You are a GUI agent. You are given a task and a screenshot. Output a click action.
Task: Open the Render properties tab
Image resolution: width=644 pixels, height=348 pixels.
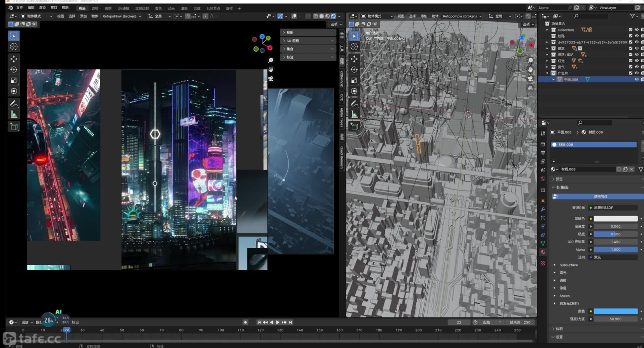(x=543, y=144)
